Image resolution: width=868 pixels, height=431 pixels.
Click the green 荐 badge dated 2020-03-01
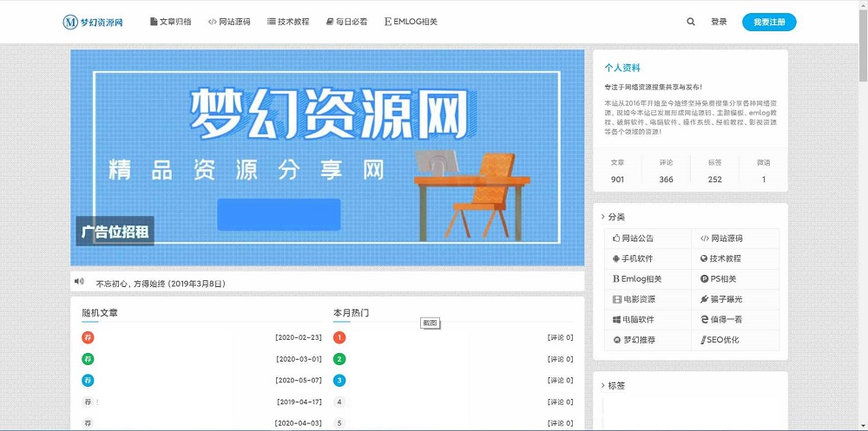coord(88,359)
